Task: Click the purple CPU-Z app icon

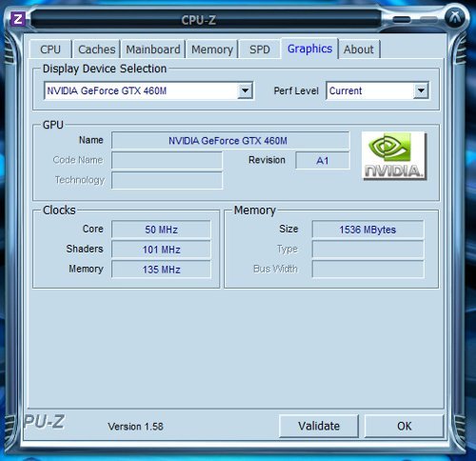Action: click(18, 20)
